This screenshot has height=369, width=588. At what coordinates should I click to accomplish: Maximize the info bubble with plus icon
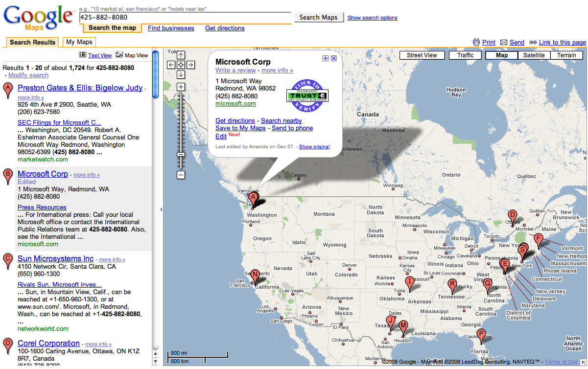(325, 58)
